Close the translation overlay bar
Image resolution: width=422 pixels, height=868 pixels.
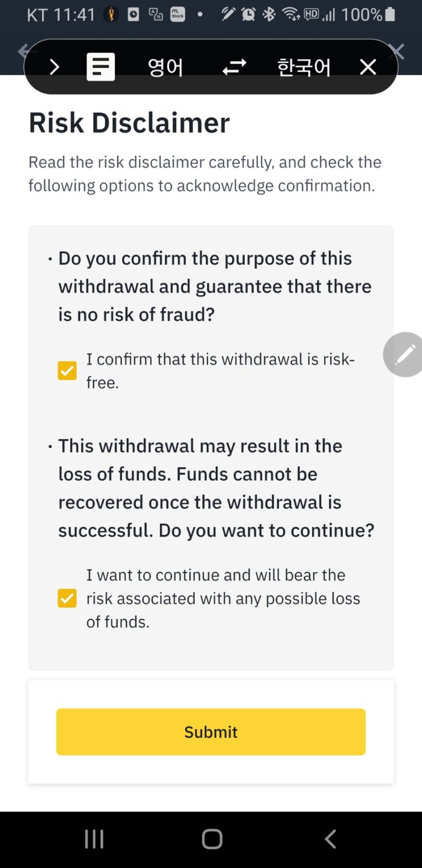[368, 67]
